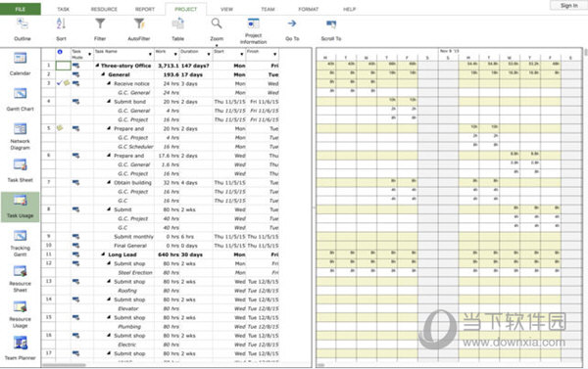588x369 pixels.
Task: Open the Tracking Gantt view
Action: [21, 243]
